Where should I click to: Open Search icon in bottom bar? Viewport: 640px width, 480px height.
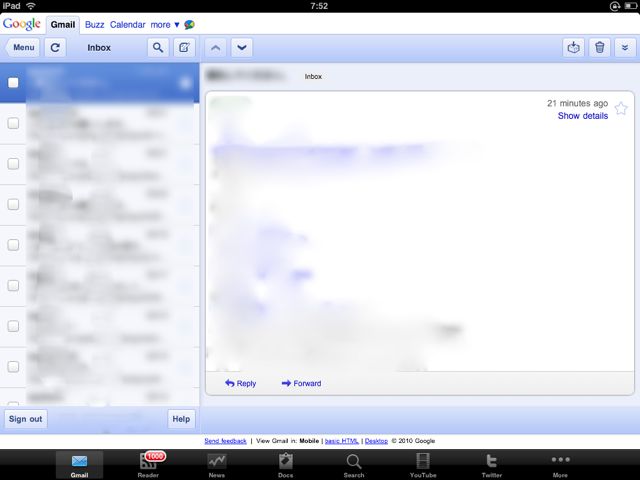[x=354, y=465]
